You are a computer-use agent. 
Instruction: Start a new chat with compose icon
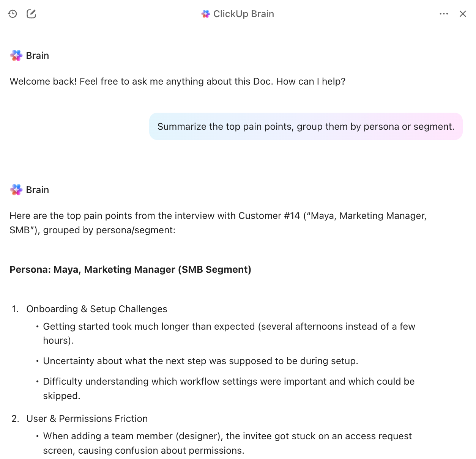click(31, 14)
